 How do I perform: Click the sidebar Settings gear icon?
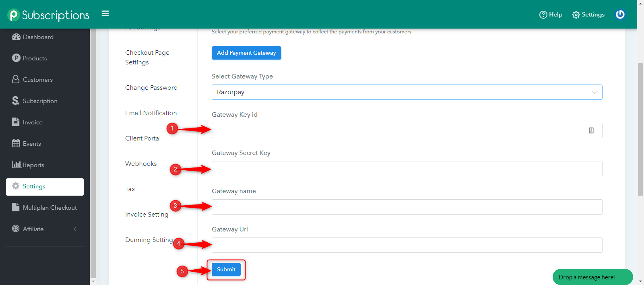click(16, 186)
